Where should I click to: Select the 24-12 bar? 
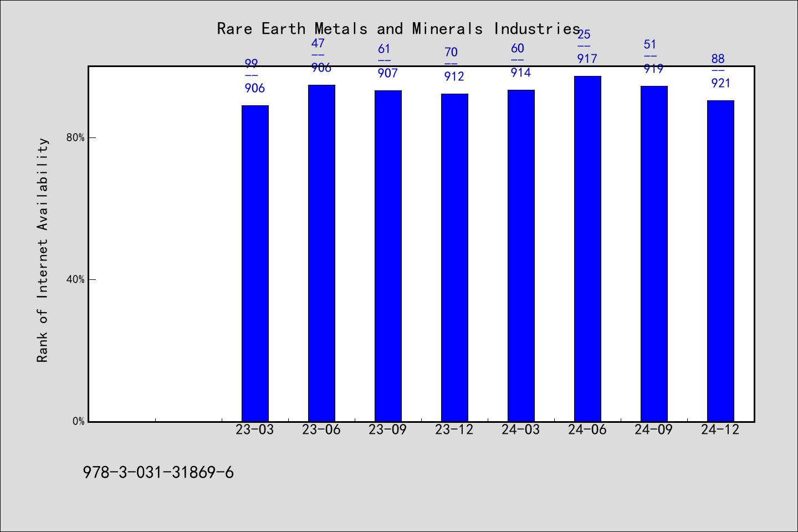[x=720, y=261]
